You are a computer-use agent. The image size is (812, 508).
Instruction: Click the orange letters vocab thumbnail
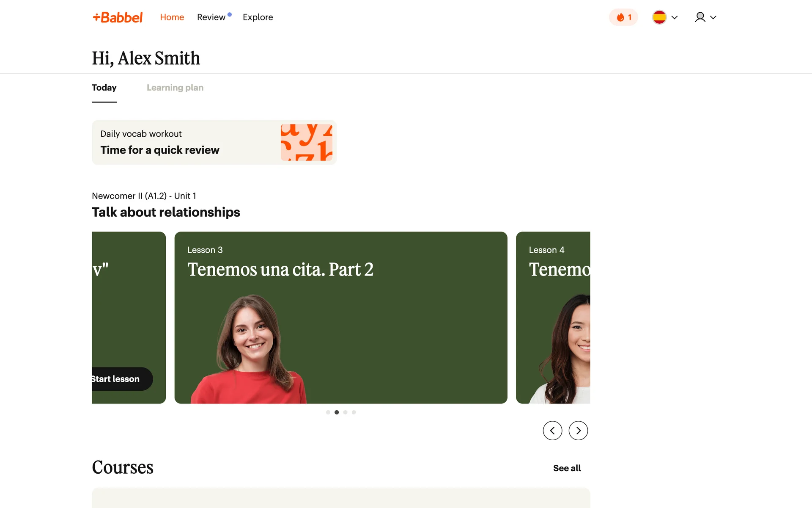tap(306, 142)
